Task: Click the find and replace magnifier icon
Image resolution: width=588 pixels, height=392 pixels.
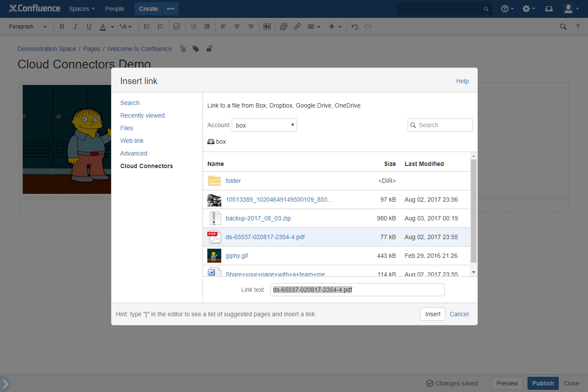Action: point(563,27)
